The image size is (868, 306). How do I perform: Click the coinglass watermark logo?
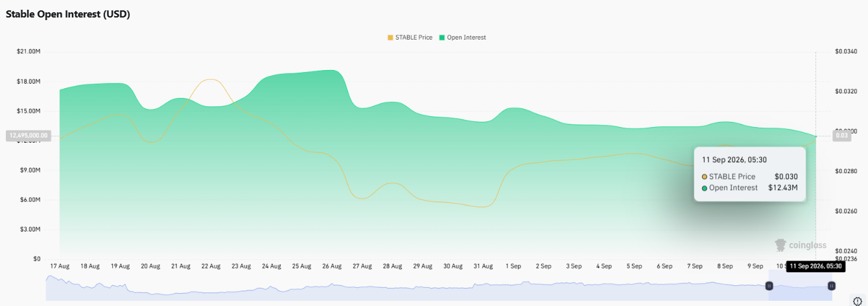pos(801,245)
